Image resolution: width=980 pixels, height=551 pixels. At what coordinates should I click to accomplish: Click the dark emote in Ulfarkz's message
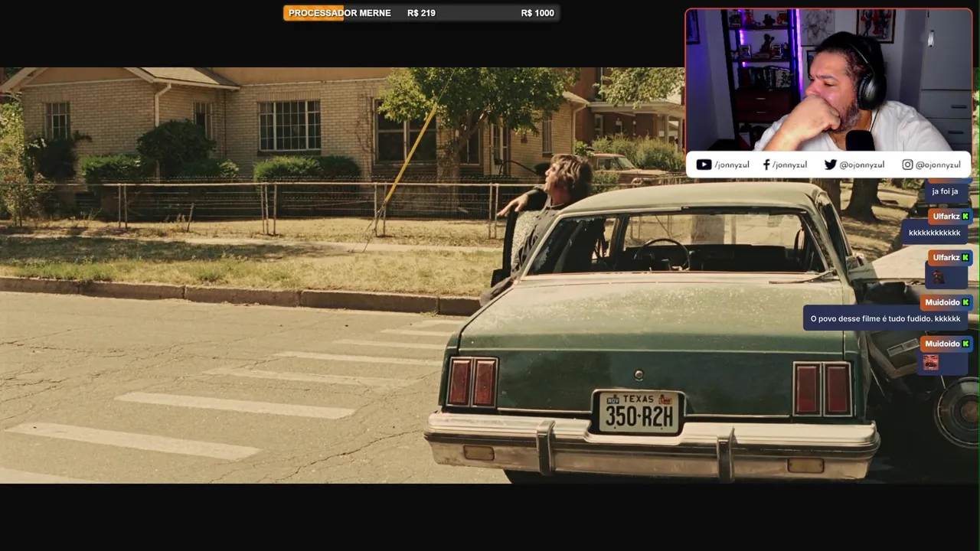[938, 278]
